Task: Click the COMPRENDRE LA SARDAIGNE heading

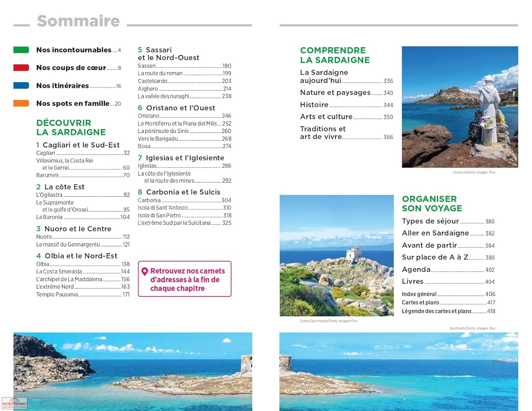Action: [335, 55]
